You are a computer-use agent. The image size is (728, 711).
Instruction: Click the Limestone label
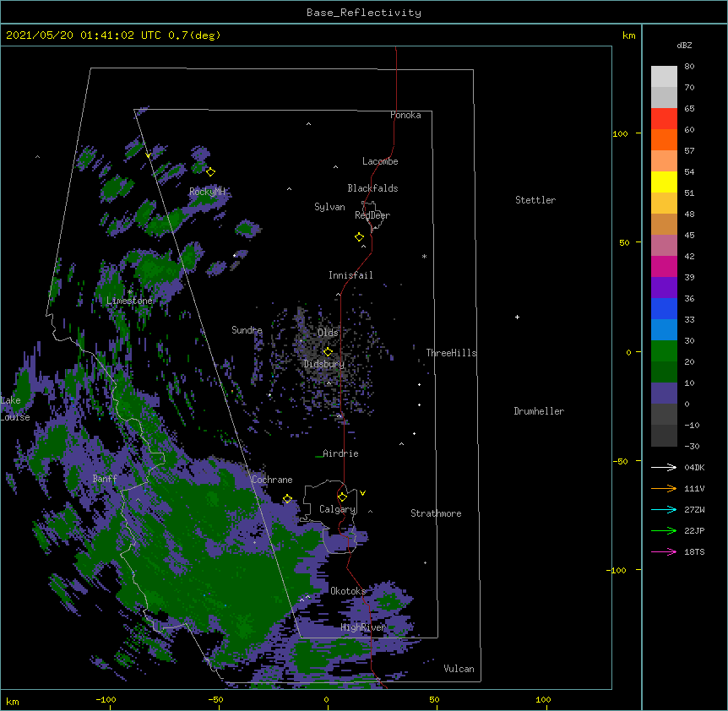pos(129,301)
